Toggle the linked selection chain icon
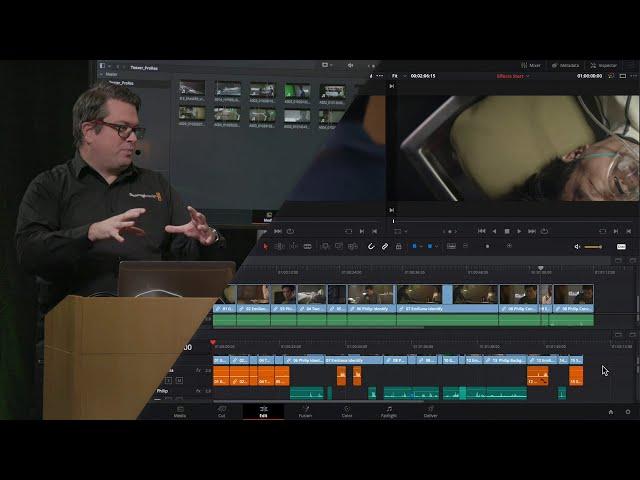This screenshot has width=640, height=480. [385, 246]
